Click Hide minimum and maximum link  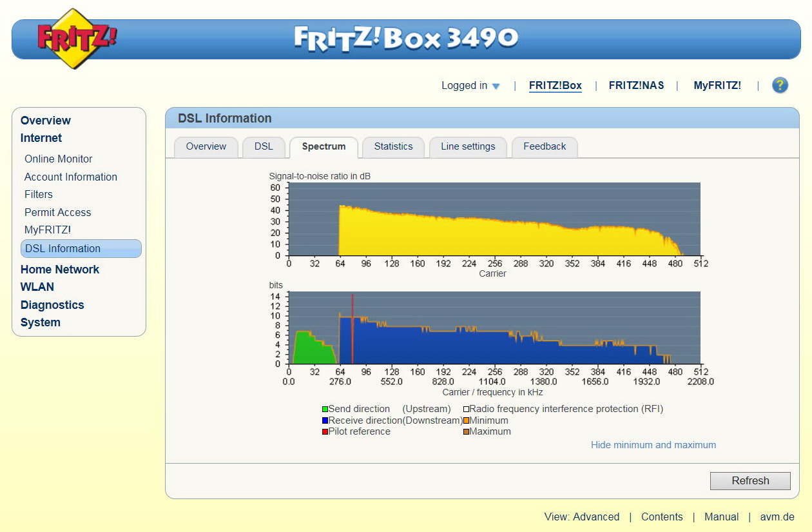[653, 445]
